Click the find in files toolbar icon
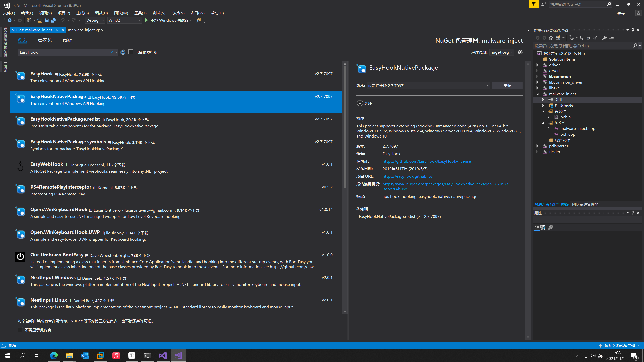 point(199,20)
